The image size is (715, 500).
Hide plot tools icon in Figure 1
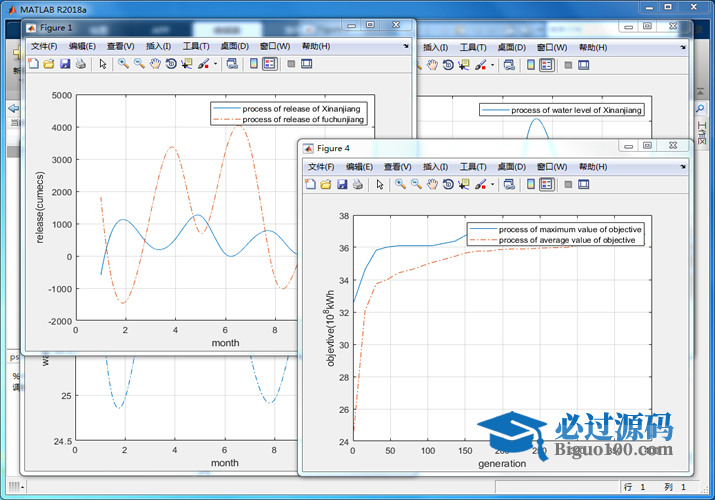291,64
